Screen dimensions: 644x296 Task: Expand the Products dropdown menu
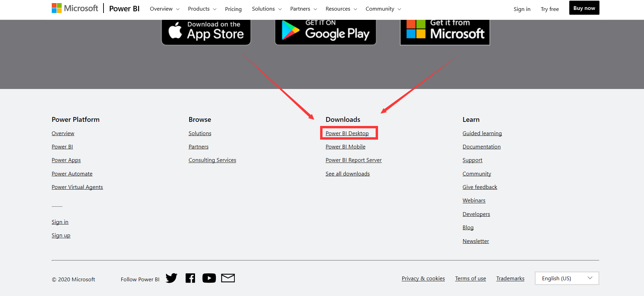point(202,9)
